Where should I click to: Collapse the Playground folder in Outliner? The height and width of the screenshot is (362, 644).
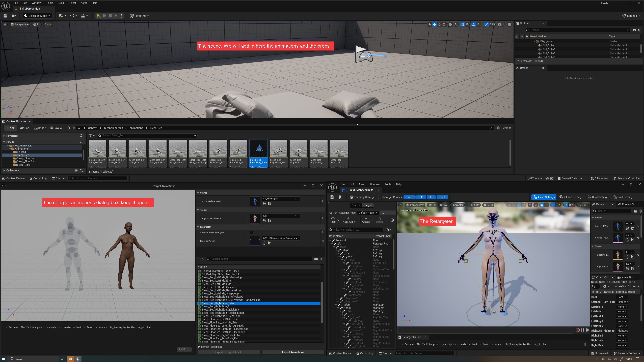pos(534,41)
